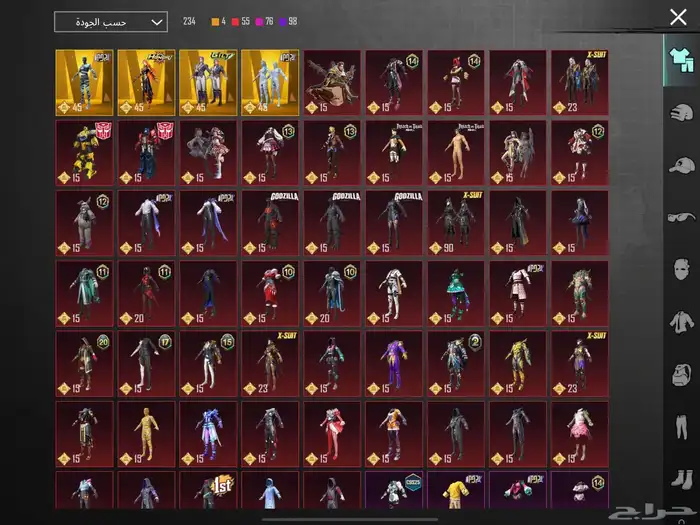700x525 pixels.
Task: Select the glasses category icon
Action: [x=680, y=217]
